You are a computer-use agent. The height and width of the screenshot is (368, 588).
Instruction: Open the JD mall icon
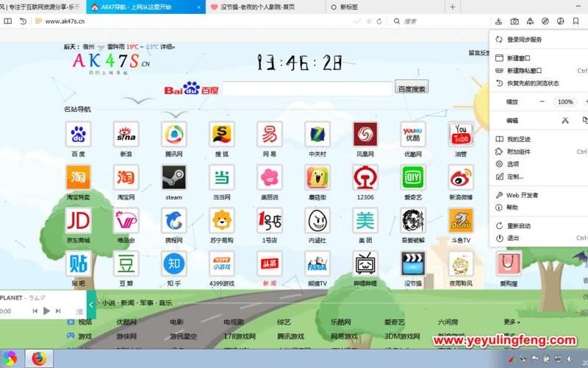[x=78, y=220]
